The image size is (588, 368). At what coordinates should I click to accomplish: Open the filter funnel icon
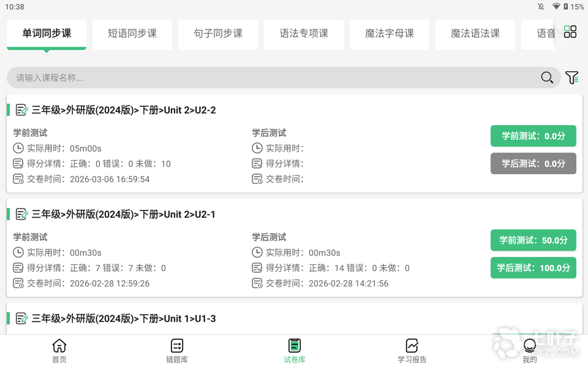pos(571,78)
